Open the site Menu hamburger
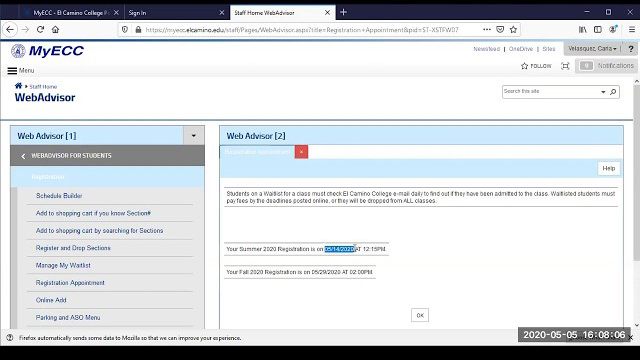This screenshot has width=640, height=360. tap(20, 71)
